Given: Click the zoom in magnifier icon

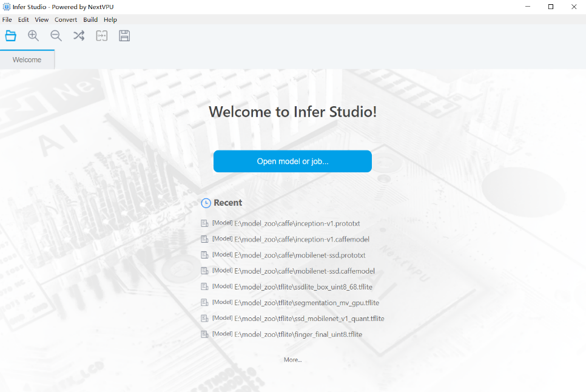Looking at the screenshot, I should coord(33,36).
